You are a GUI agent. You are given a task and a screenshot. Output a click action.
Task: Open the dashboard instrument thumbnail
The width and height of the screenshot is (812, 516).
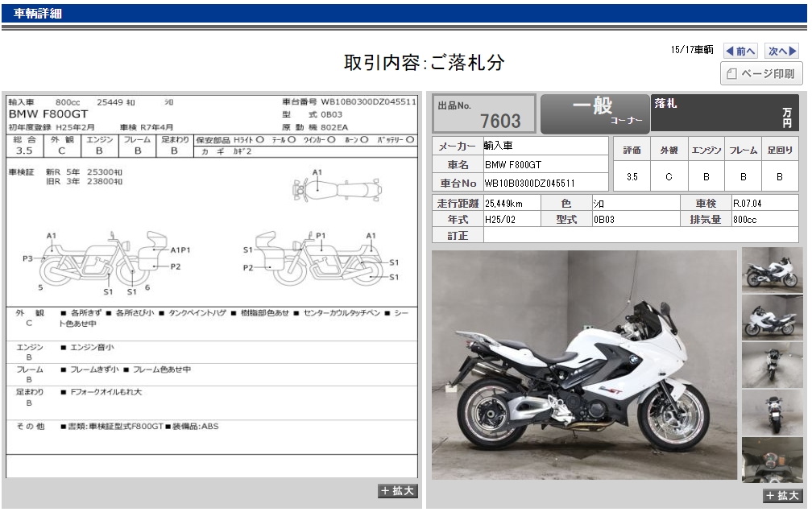pos(772,459)
